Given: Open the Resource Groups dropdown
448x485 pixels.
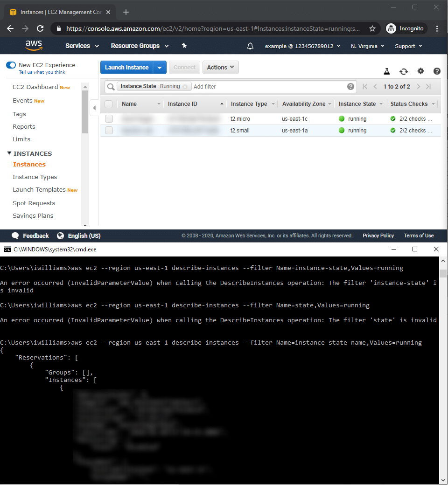Looking at the screenshot, I should click(x=140, y=46).
